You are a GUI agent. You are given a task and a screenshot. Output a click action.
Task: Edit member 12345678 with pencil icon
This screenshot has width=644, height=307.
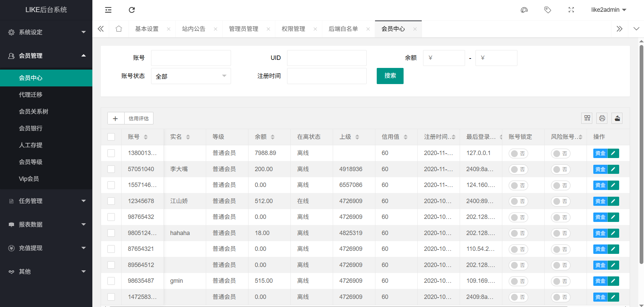(x=613, y=201)
